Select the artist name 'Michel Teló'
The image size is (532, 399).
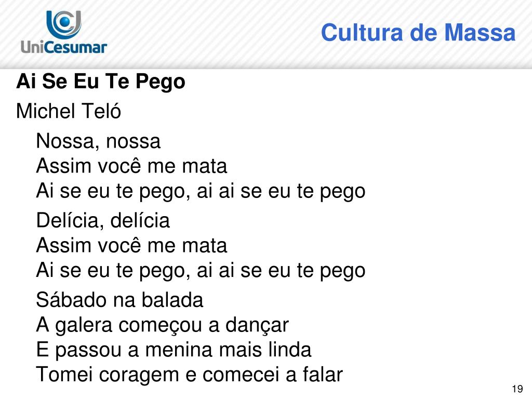69,111
